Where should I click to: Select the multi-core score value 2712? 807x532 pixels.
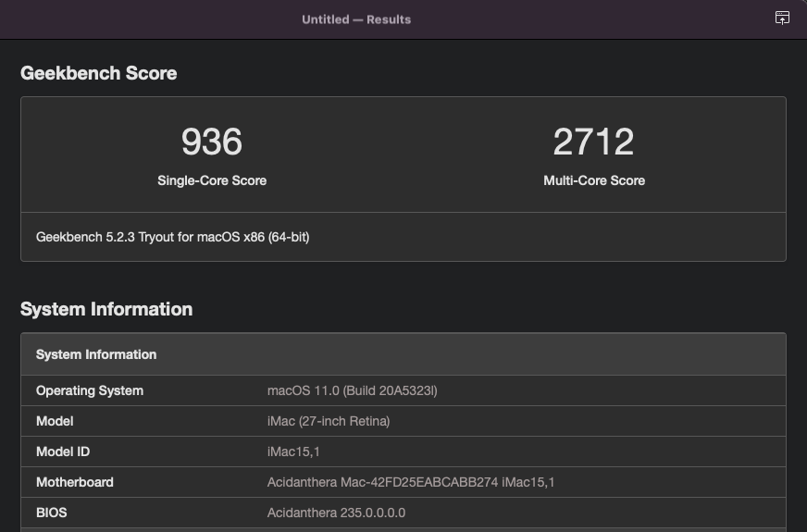(593, 142)
